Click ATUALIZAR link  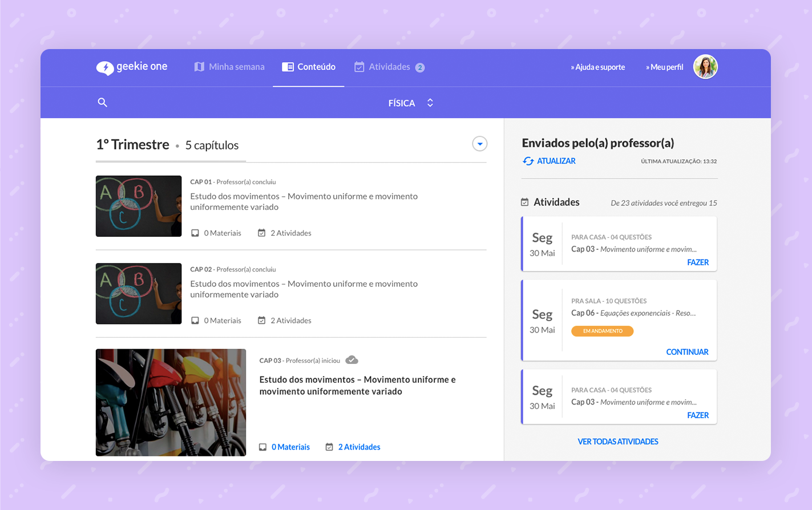[556, 161]
